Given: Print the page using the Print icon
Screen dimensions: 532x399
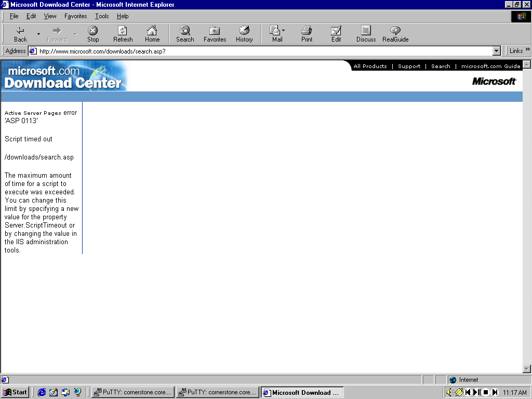Looking at the screenshot, I should (x=307, y=34).
